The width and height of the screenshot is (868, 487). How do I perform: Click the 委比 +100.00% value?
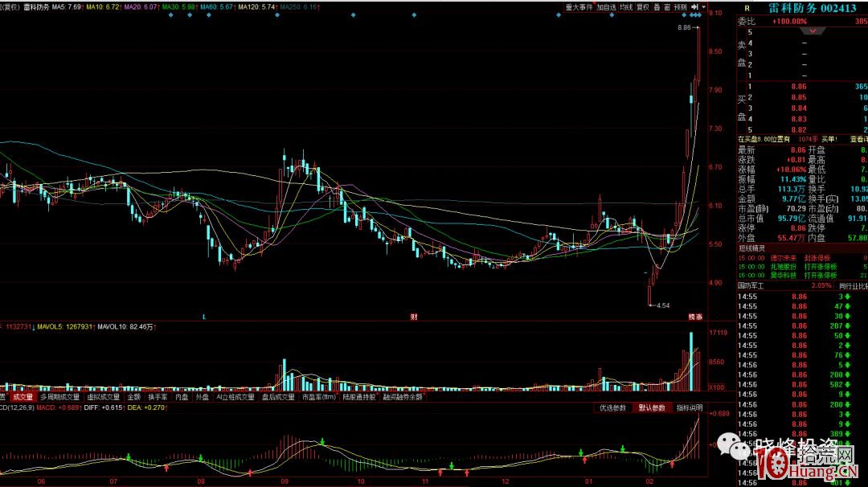point(790,22)
